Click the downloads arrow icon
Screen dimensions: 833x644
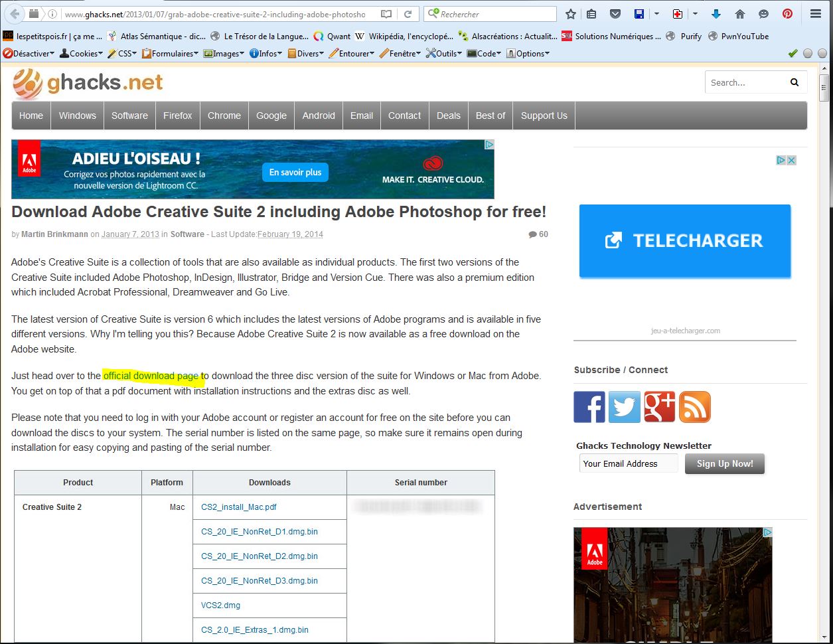tap(716, 14)
